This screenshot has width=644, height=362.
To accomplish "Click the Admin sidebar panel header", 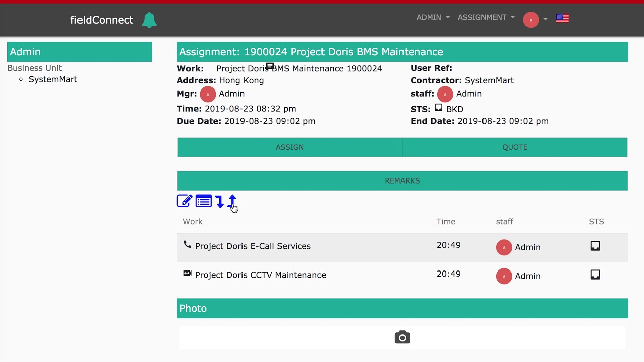I will pos(79,52).
